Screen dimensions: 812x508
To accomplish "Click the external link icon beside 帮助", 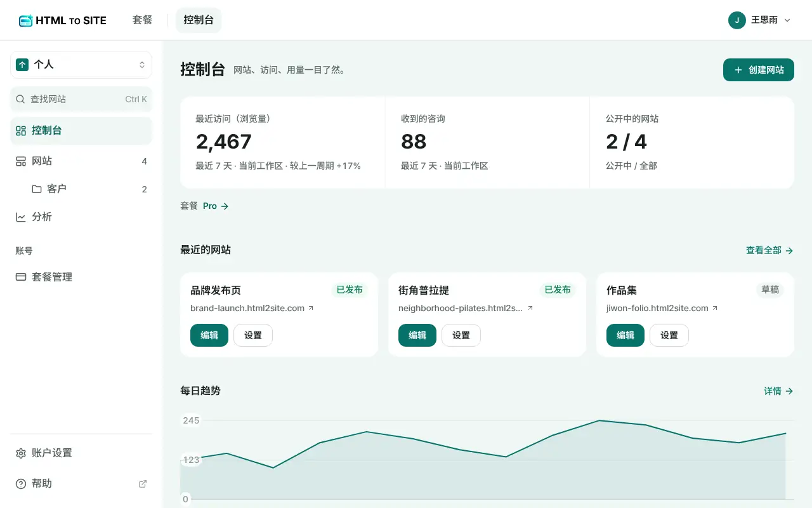I will [x=143, y=484].
